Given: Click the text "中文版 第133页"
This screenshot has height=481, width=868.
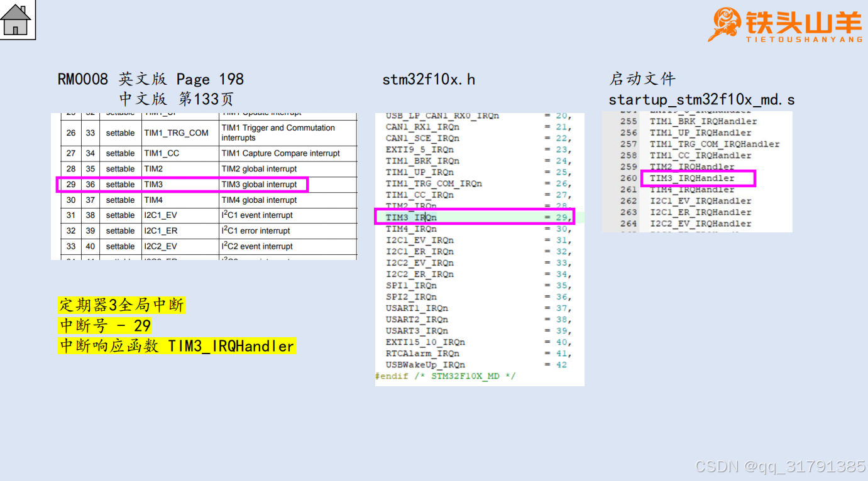Looking at the screenshot, I should (177, 99).
